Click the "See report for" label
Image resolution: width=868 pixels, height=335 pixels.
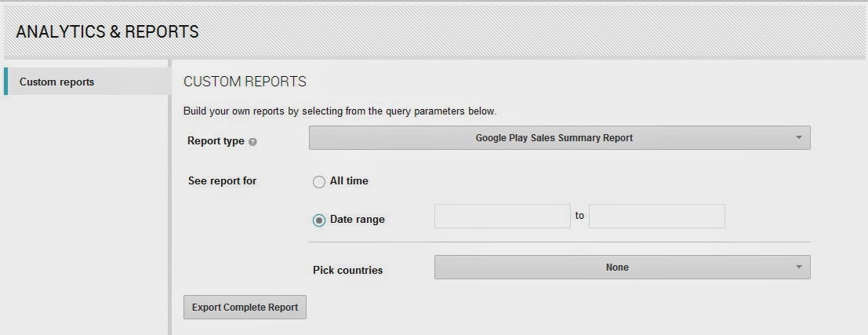tap(222, 181)
